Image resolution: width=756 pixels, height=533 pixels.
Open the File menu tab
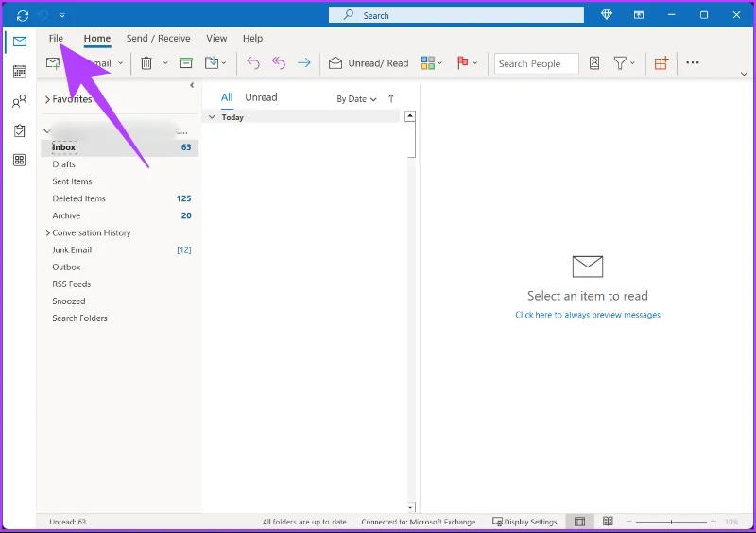(56, 38)
